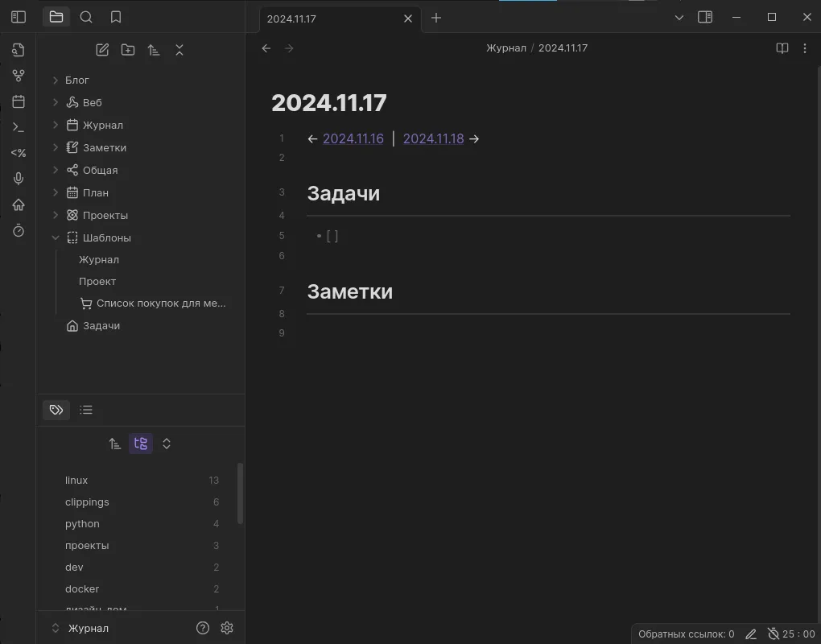Toggle the left sidebar visibility

click(19, 17)
